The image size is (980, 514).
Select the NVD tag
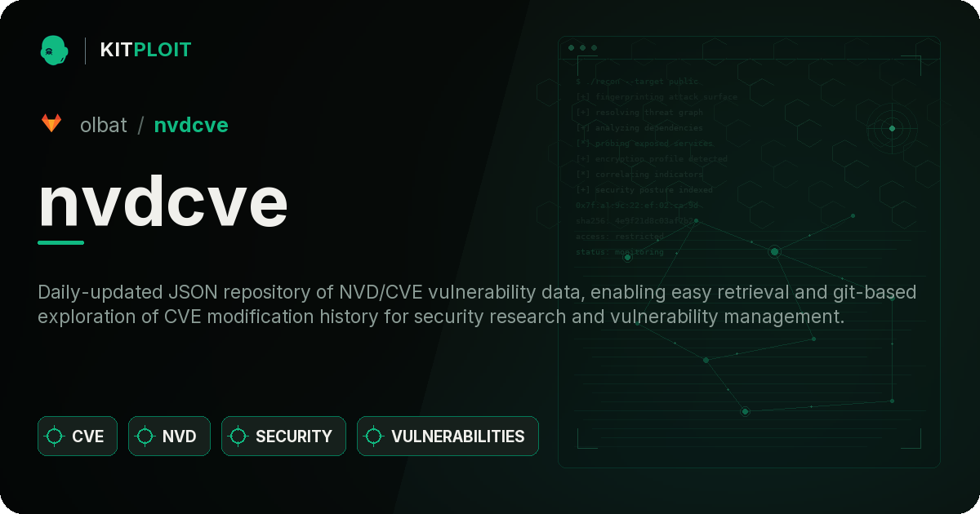point(169,436)
